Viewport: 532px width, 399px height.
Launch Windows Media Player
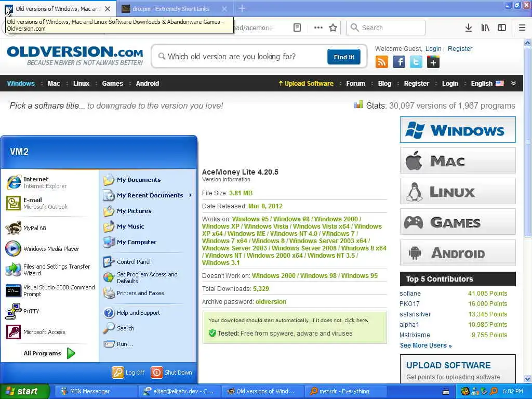tap(43, 249)
